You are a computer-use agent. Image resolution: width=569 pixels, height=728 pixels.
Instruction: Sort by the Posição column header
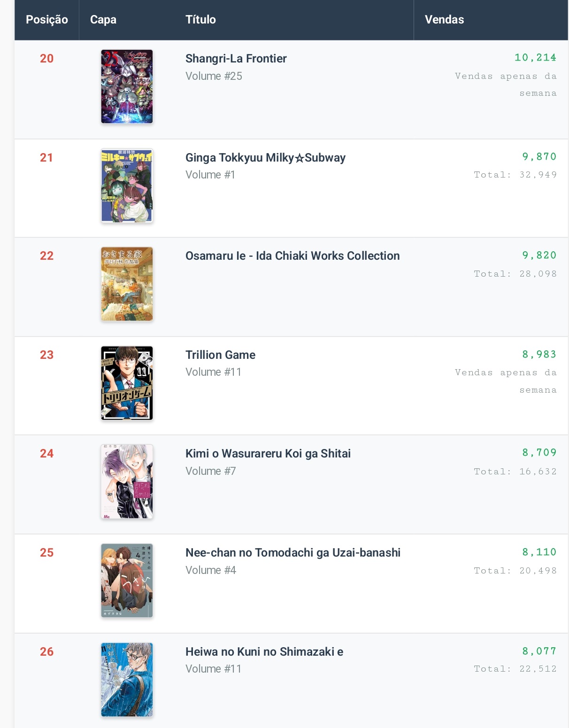coord(47,20)
